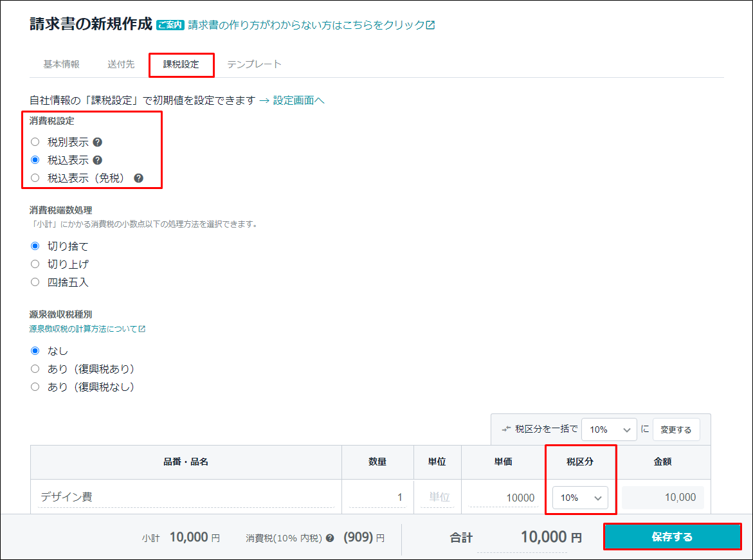Select 税別表示 radio button
The width and height of the screenshot is (753, 560).
[35, 141]
